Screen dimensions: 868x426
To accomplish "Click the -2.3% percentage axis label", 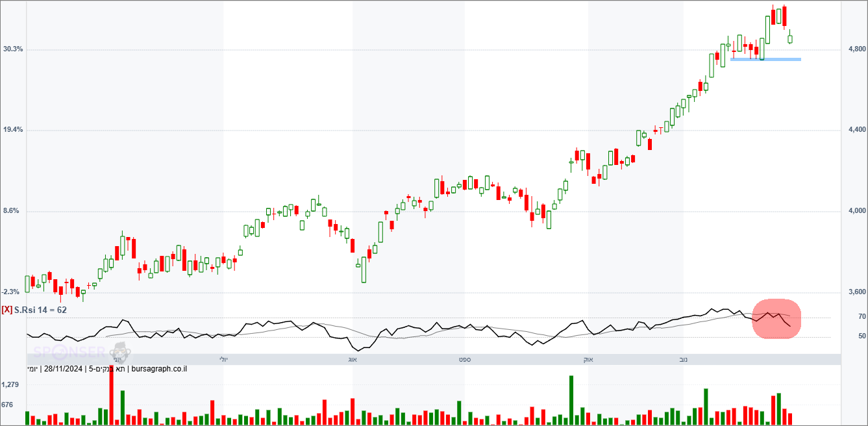I will pos(11,292).
